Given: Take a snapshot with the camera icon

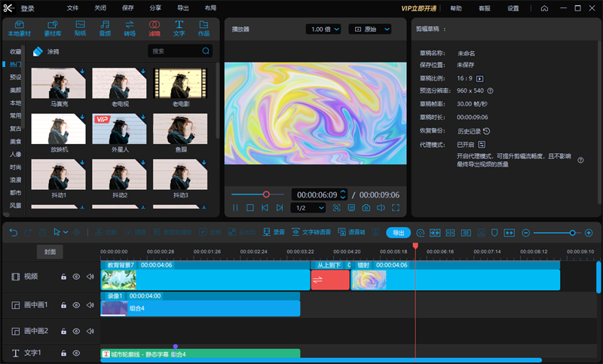Looking at the screenshot, I should 366,208.
